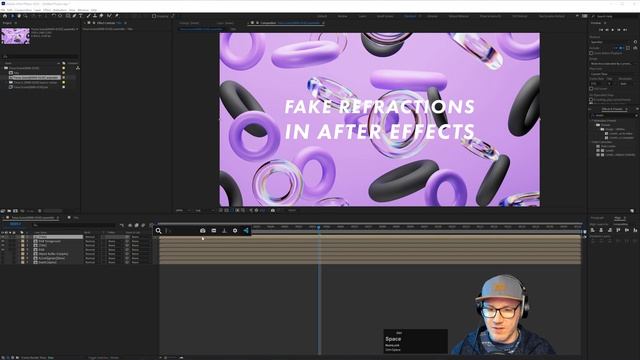Switch to the Paragraph tab
The height and width of the screenshot is (360, 640).
(x=597, y=218)
